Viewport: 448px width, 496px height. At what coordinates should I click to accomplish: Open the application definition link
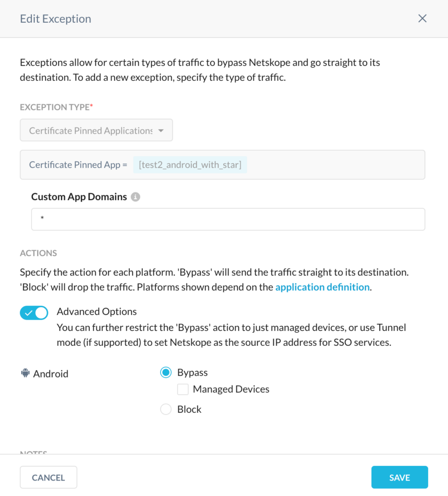[322, 287]
